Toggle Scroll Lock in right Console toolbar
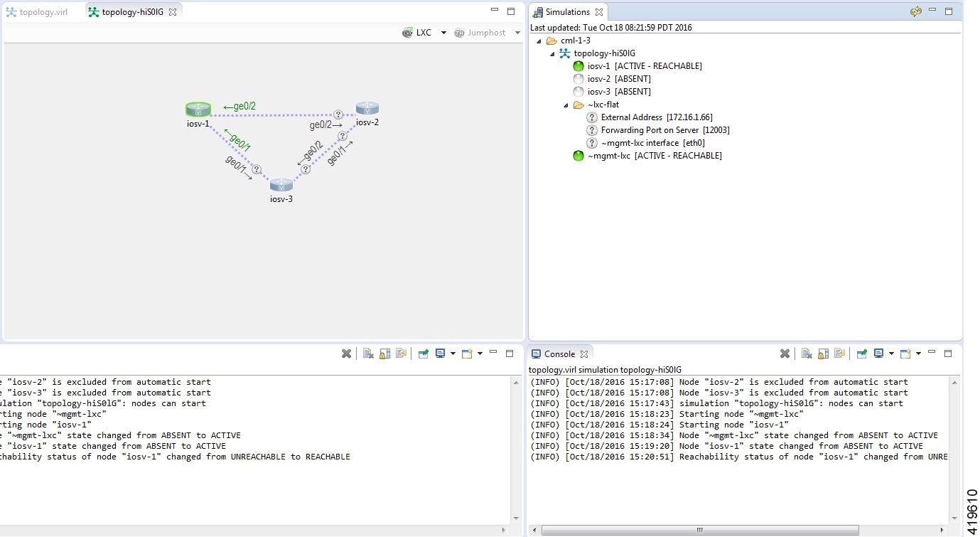Screen dimensions: 980x537 coord(823,353)
